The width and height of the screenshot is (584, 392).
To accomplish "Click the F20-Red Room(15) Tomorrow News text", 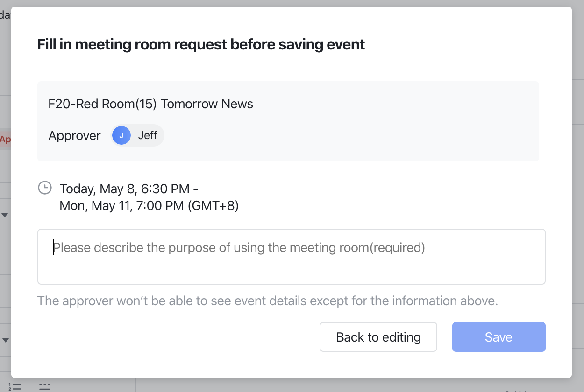I will pos(150,104).
